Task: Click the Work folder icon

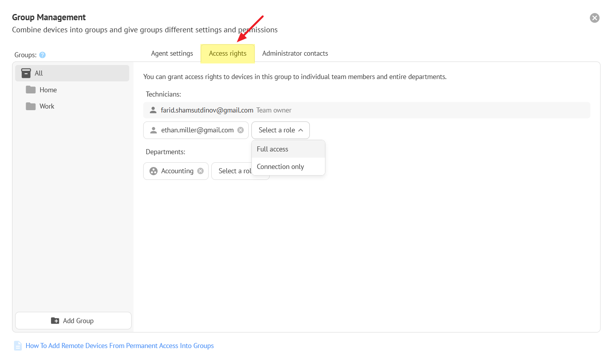Action: [x=31, y=106]
